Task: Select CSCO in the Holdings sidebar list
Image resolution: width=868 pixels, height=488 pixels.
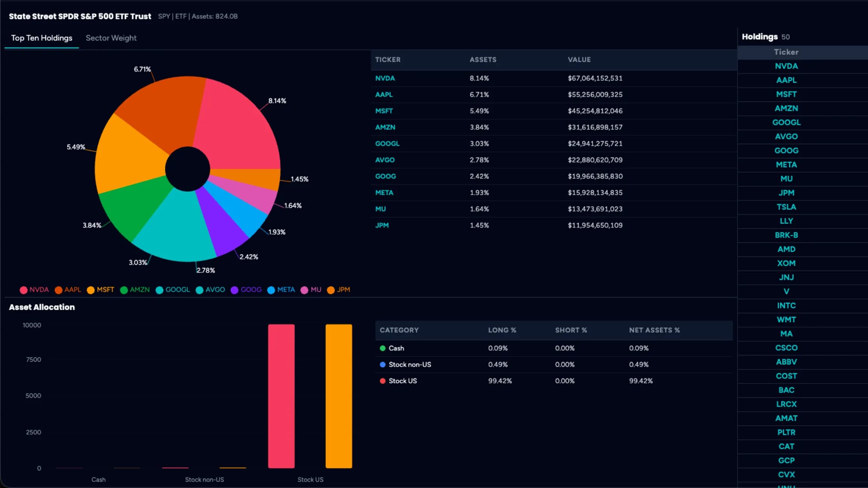Action: (786, 348)
